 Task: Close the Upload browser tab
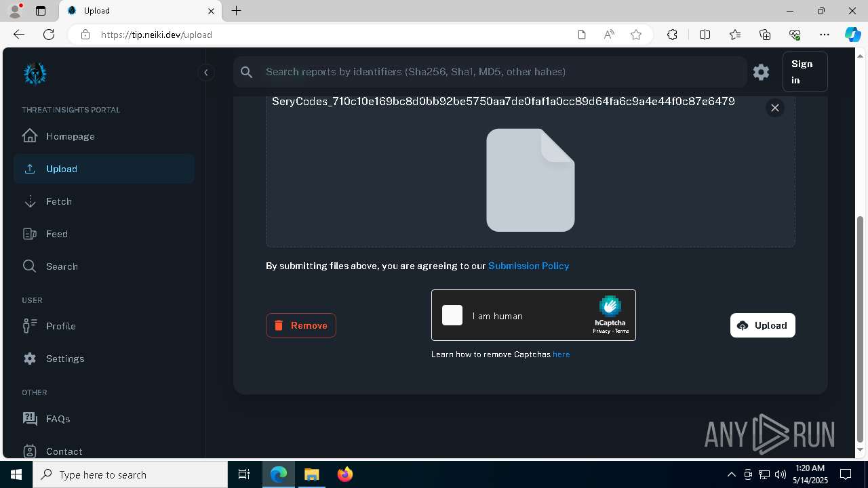[x=212, y=11]
